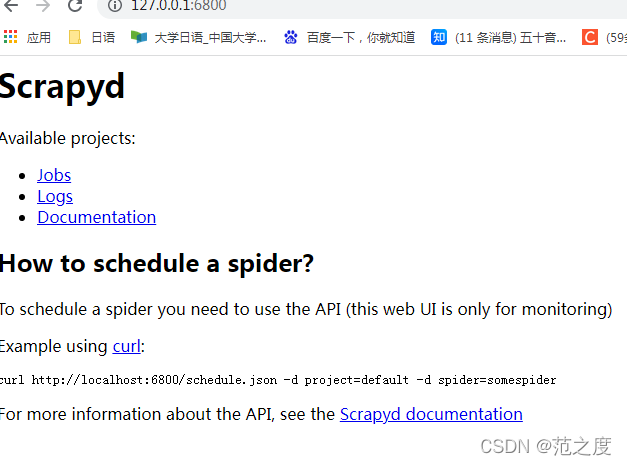Follow the curl hyperlink
627x465 pixels.
(x=127, y=346)
